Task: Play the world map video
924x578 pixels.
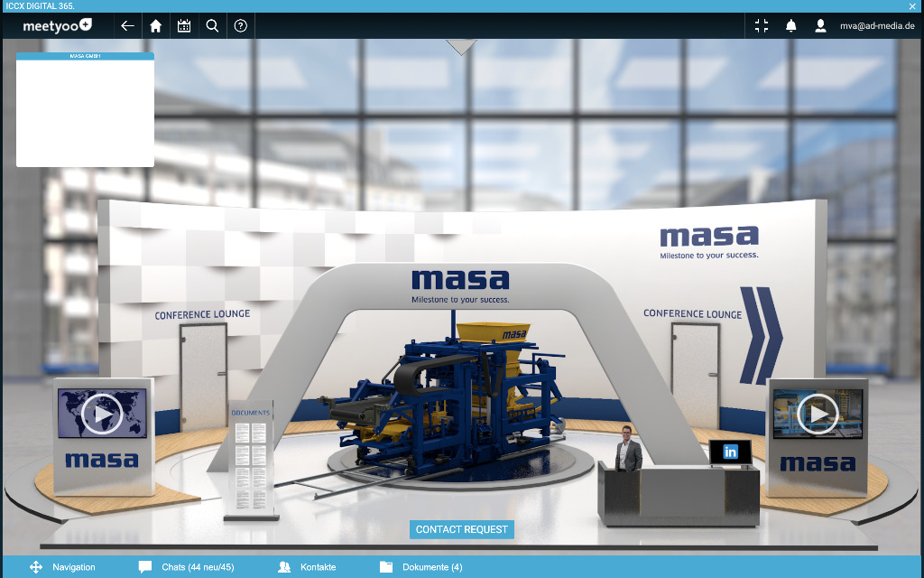Action: 102,414
